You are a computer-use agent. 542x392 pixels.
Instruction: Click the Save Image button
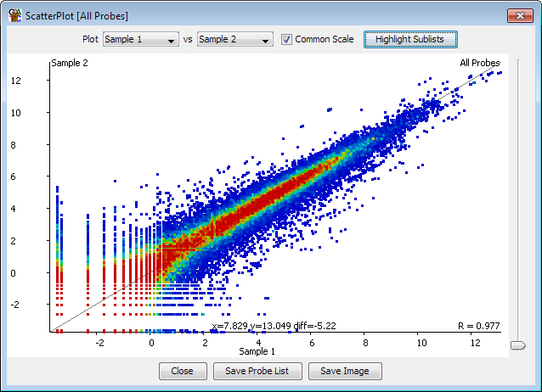pos(344,371)
